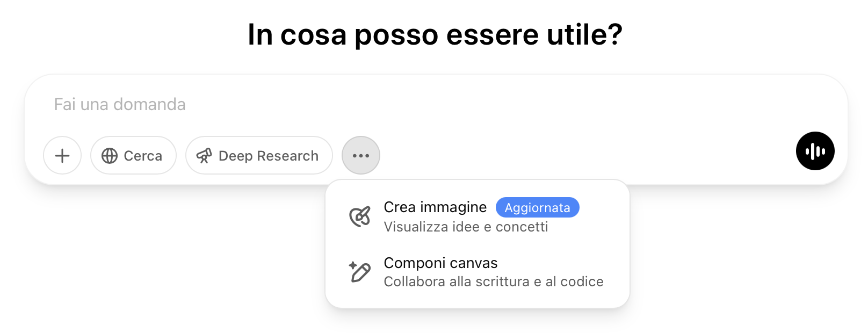868x333 pixels.
Task: Select the Crea immagine menu entry
Action: [x=435, y=207]
